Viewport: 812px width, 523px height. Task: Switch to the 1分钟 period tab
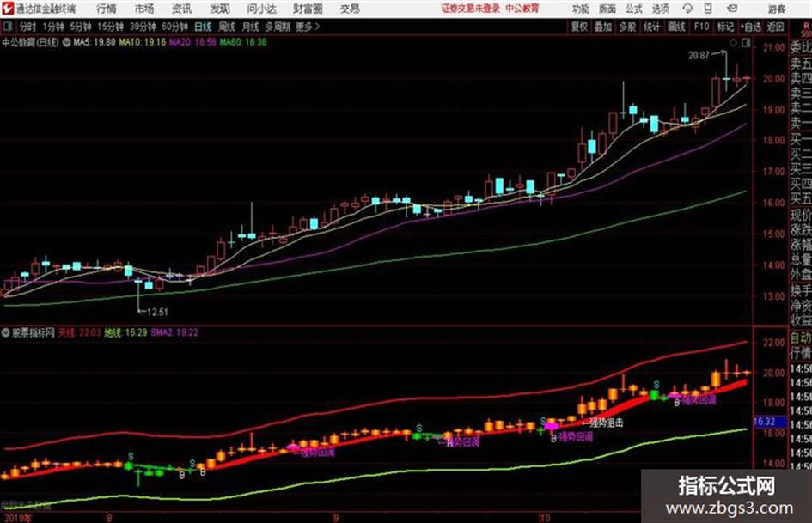coord(52,27)
